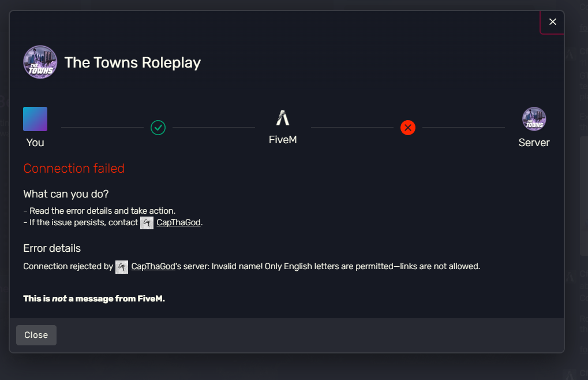Click CapThaGod avatar in contact line
This screenshot has height=380, width=588.
point(147,223)
